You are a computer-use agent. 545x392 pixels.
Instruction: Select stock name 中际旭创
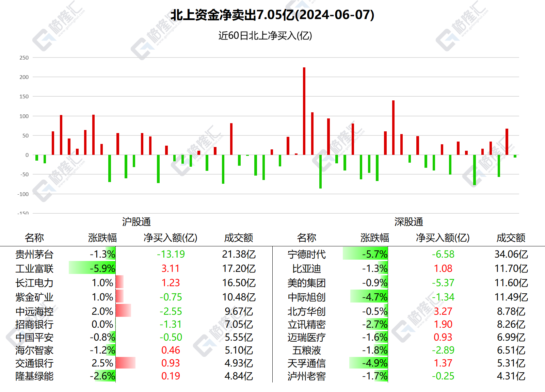307,297
